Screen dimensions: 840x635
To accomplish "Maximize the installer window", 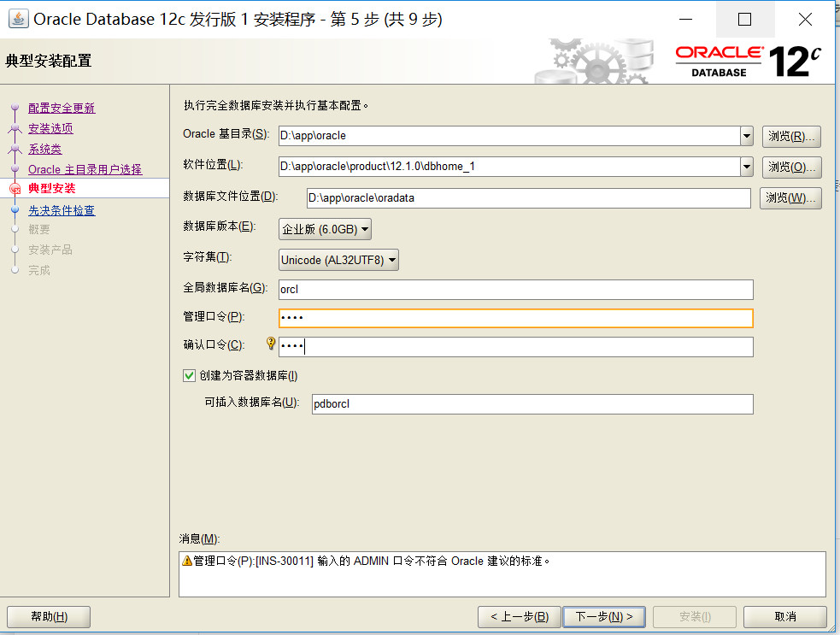I will 744,20.
